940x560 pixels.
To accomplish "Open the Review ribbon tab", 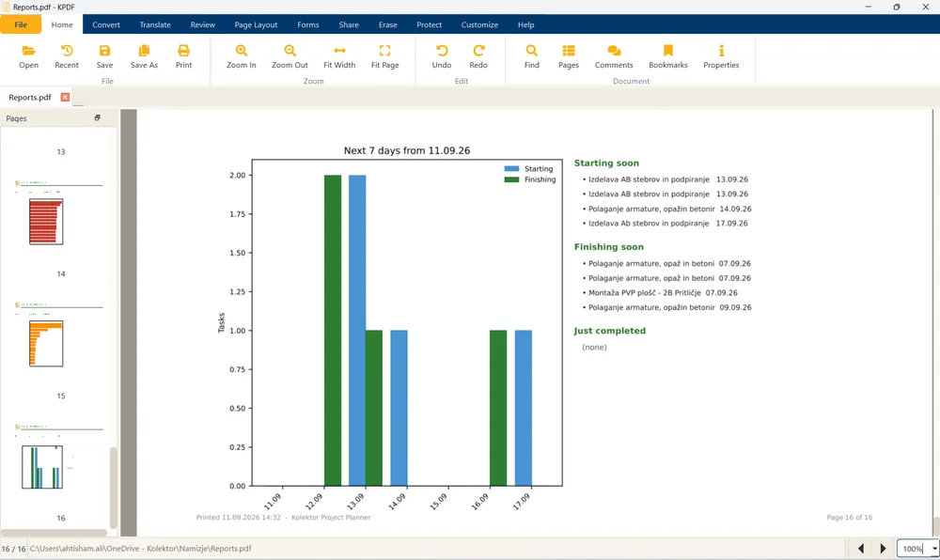I will tap(203, 24).
